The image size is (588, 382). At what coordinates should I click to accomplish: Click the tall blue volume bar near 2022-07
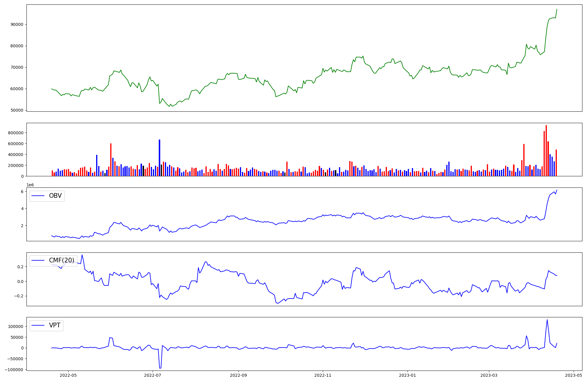159,158
